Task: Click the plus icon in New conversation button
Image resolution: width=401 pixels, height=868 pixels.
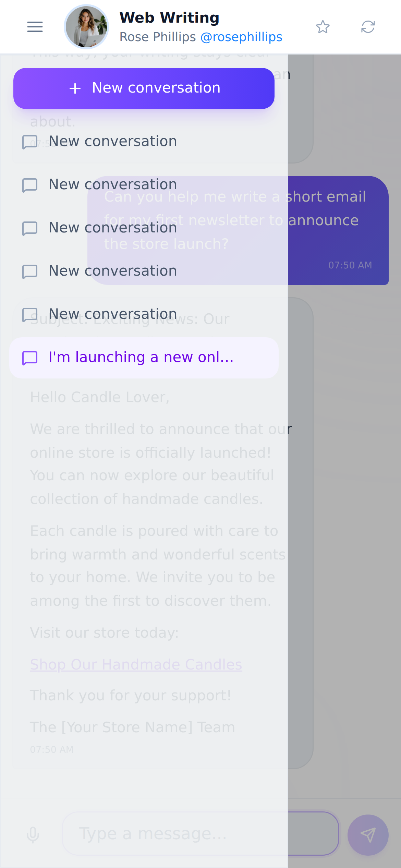Action: 75,88
